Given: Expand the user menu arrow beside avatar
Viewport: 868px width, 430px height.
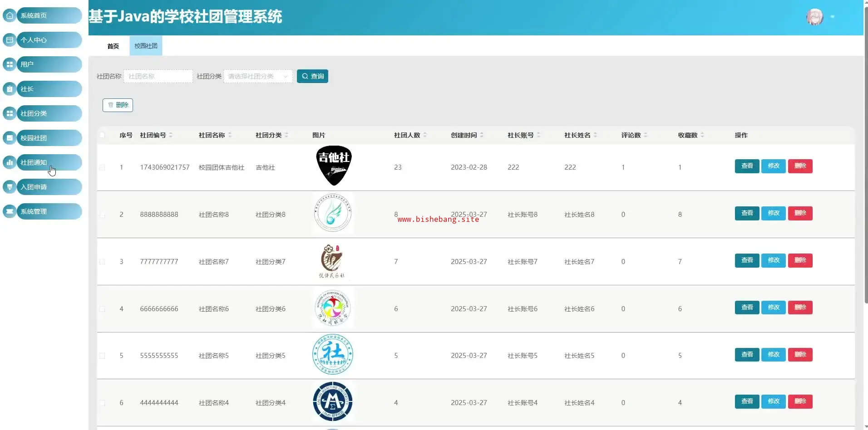Looking at the screenshot, I should pos(833,17).
